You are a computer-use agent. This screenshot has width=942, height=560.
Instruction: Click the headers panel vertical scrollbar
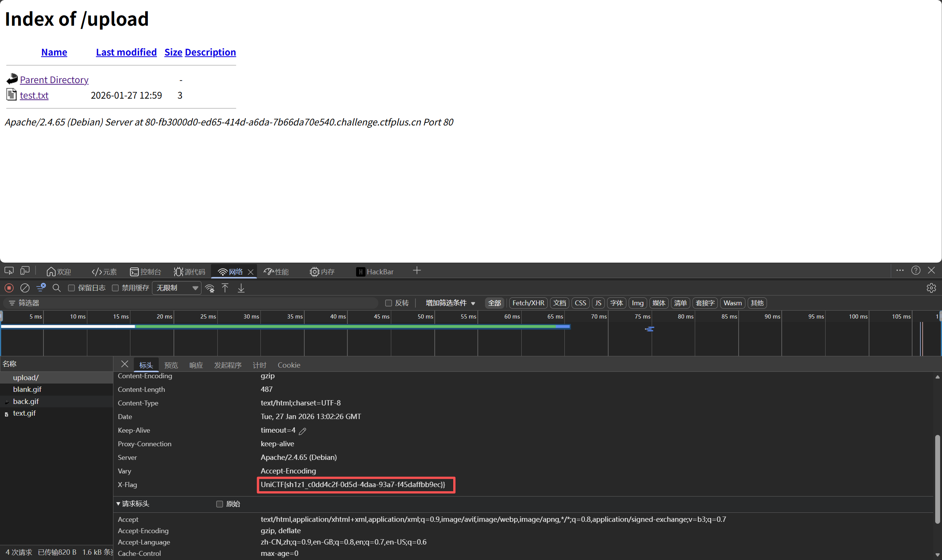937,479
